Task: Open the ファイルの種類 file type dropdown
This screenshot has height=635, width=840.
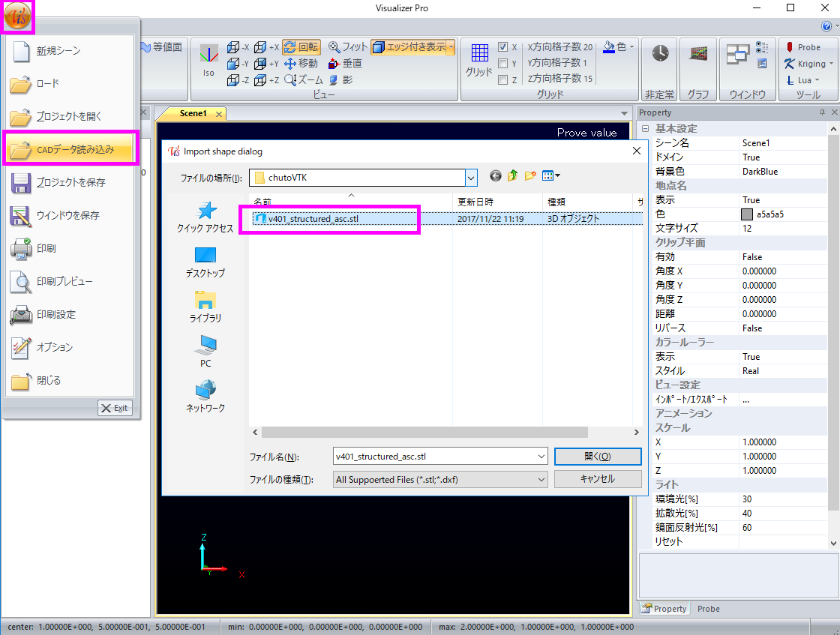Action: point(541,479)
